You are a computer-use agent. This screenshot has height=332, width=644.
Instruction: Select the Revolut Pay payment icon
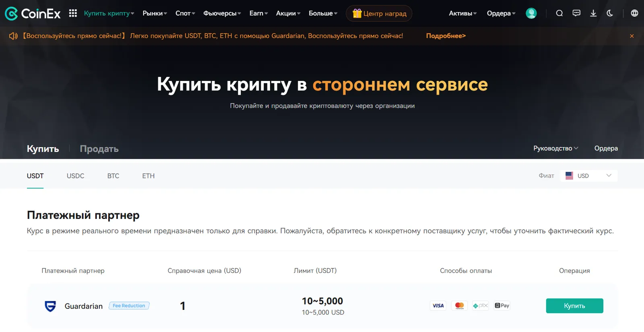(502, 306)
